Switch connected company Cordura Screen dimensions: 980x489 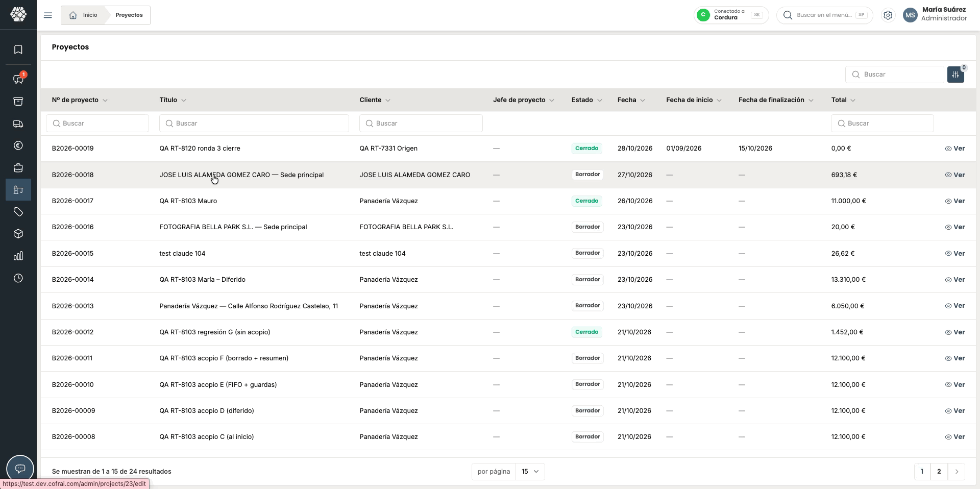[x=731, y=15]
